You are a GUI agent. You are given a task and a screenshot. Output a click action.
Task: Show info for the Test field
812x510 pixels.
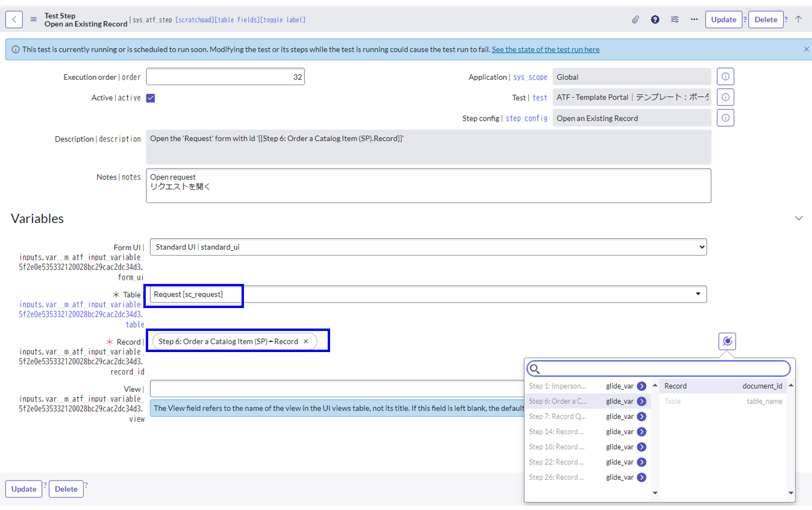click(x=725, y=97)
